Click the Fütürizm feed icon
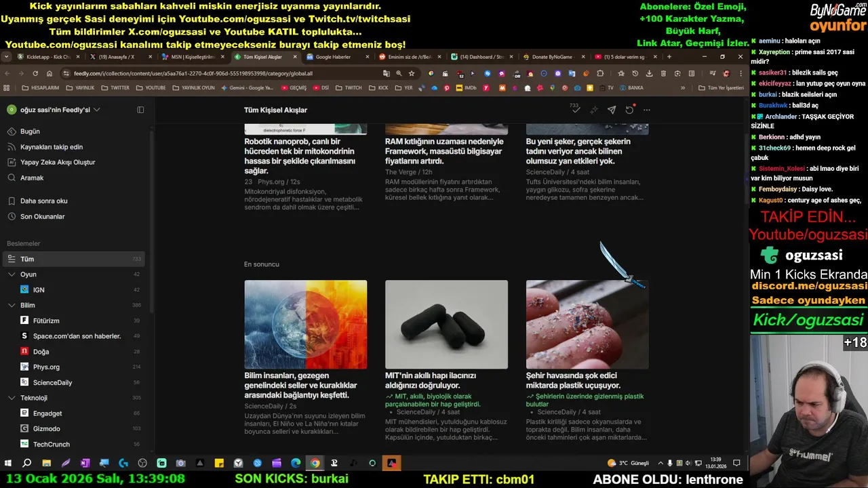Image resolution: width=868 pixels, height=488 pixels. [x=24, y=321]
